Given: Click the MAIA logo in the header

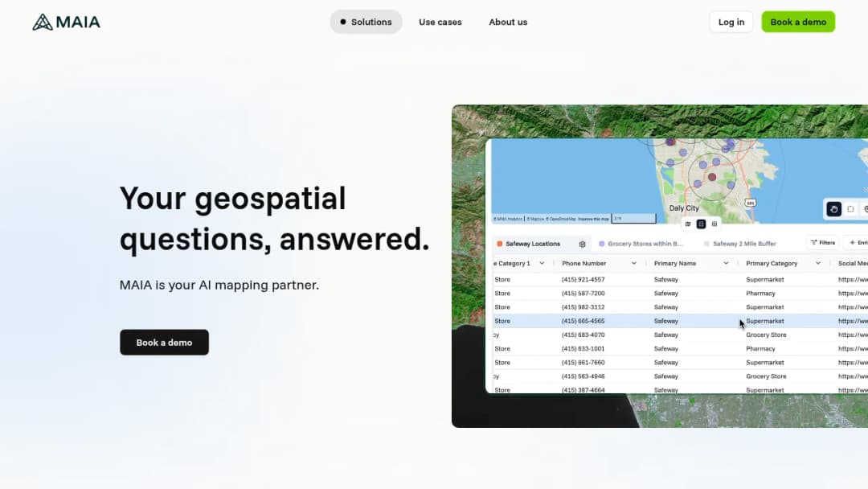Looking at the screenshot, I should (x=66, y=23).
